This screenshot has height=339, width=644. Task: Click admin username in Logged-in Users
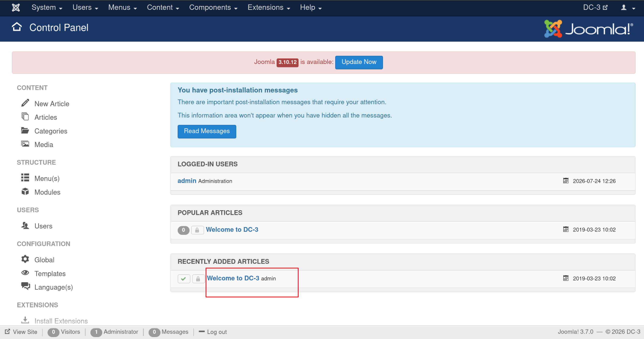point(187,181)
